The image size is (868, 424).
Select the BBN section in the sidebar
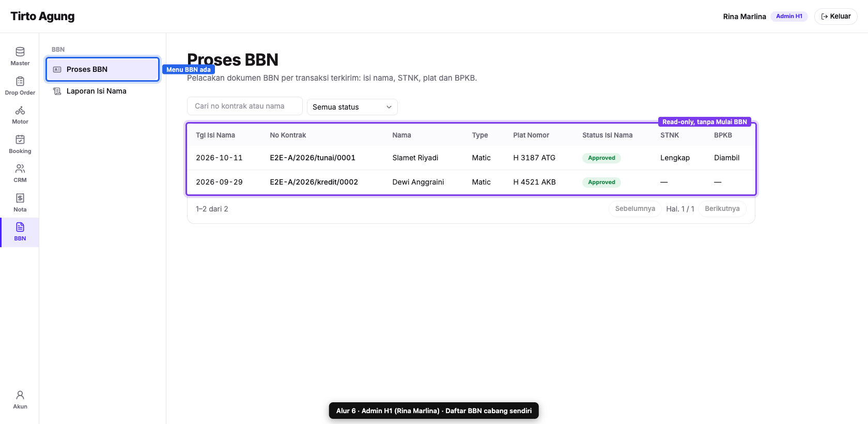[20, 232]
